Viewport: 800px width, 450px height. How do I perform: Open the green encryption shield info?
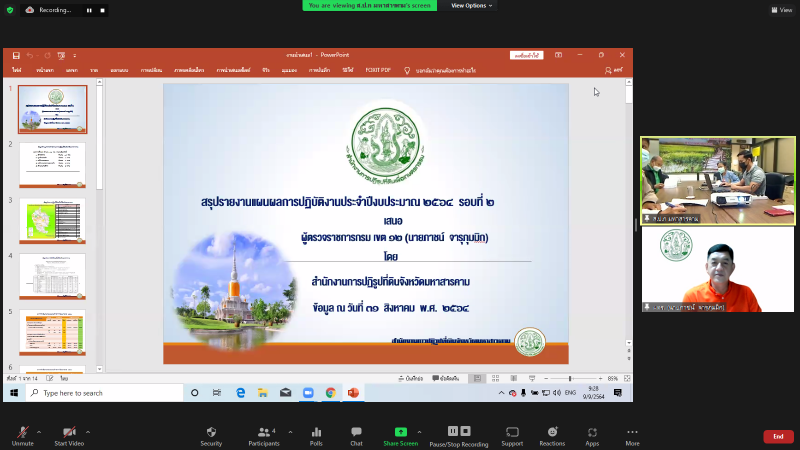(10, 10)
